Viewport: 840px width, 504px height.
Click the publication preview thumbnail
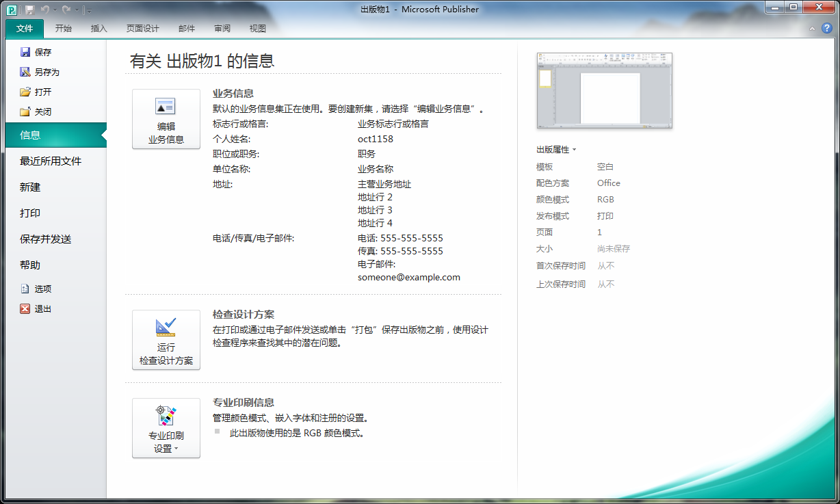tap(604, 90)
